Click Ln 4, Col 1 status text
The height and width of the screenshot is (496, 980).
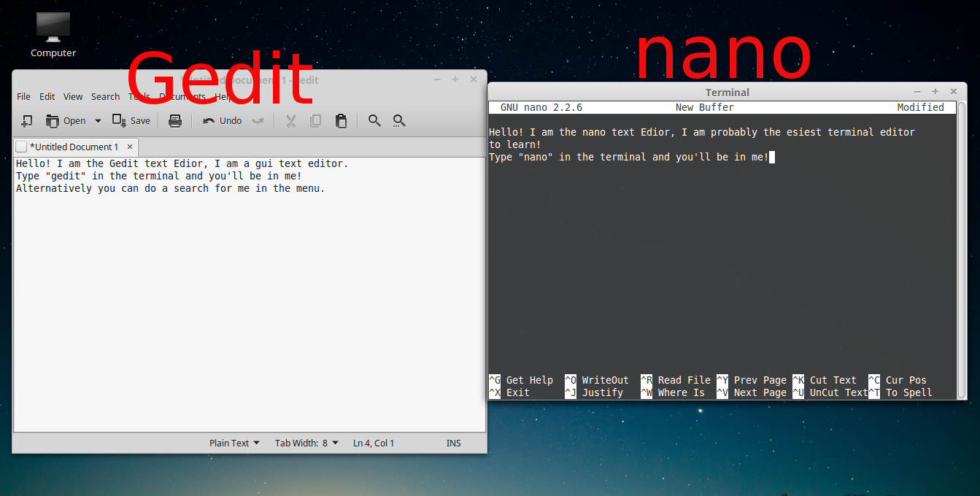coord(374,443)
